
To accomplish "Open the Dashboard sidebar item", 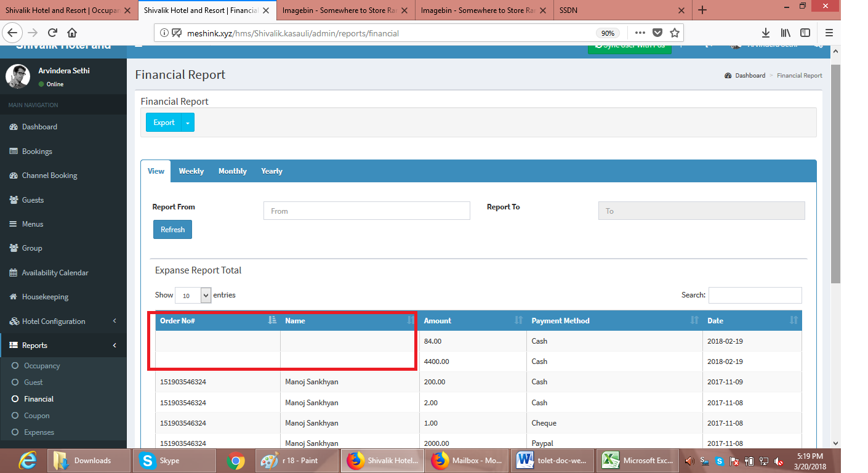I will [39, 127].
